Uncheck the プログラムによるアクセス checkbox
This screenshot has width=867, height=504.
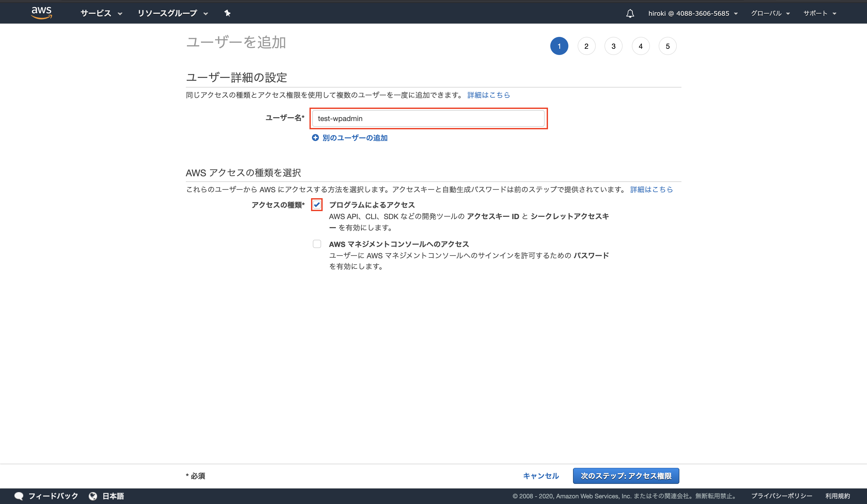(x=317, y=205)
